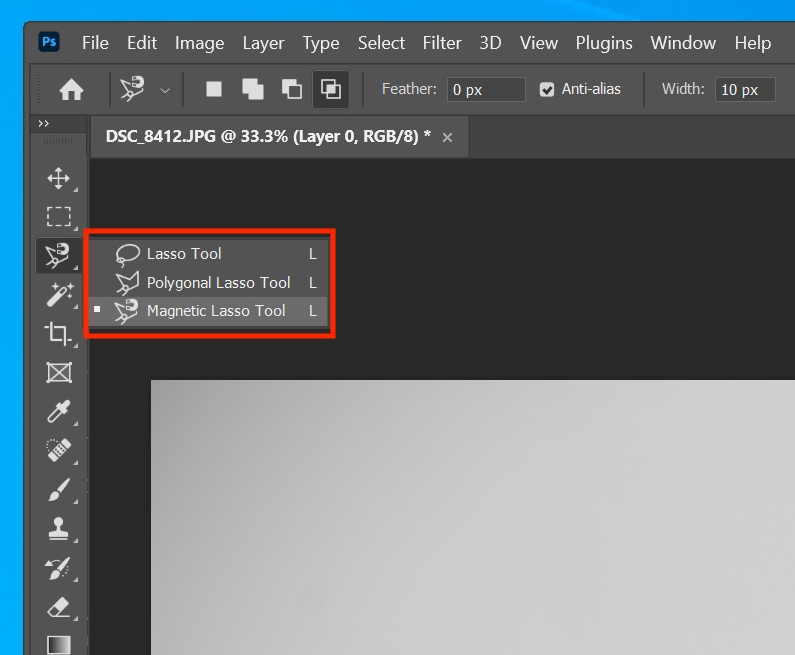Image resolution: width=795 pixels, height=655 pixels.
Task: Select the Gradient tool
Action: coord(59,645)
